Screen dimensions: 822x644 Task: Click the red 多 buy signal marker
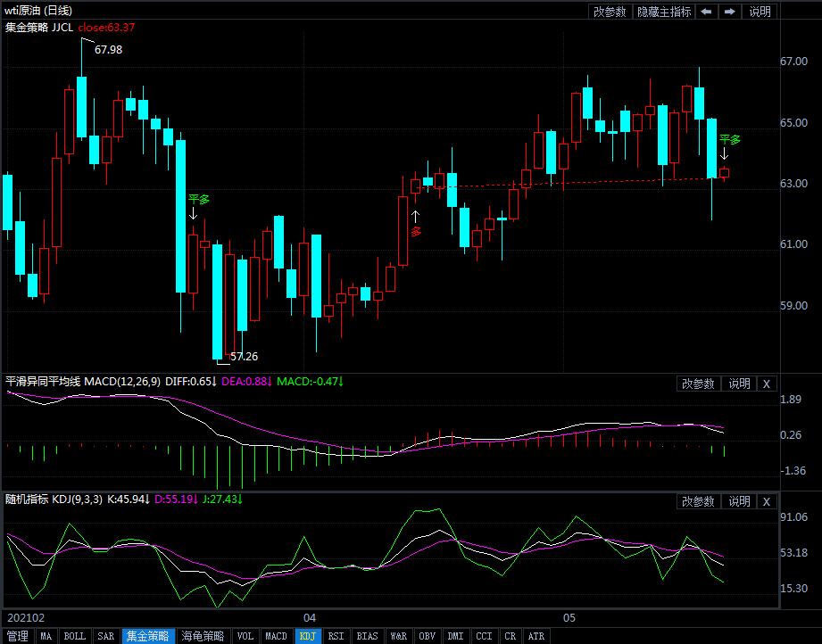415,231
